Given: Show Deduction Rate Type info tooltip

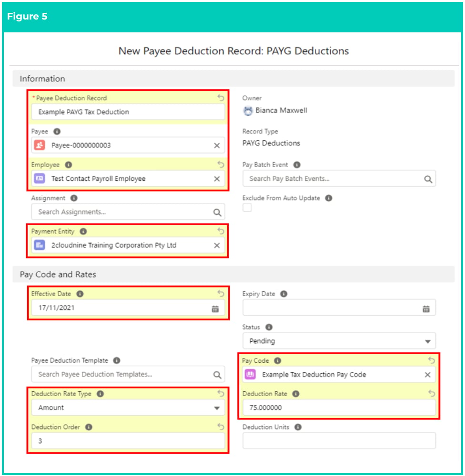Looking at the screenshot, I should tap(101, 394).
